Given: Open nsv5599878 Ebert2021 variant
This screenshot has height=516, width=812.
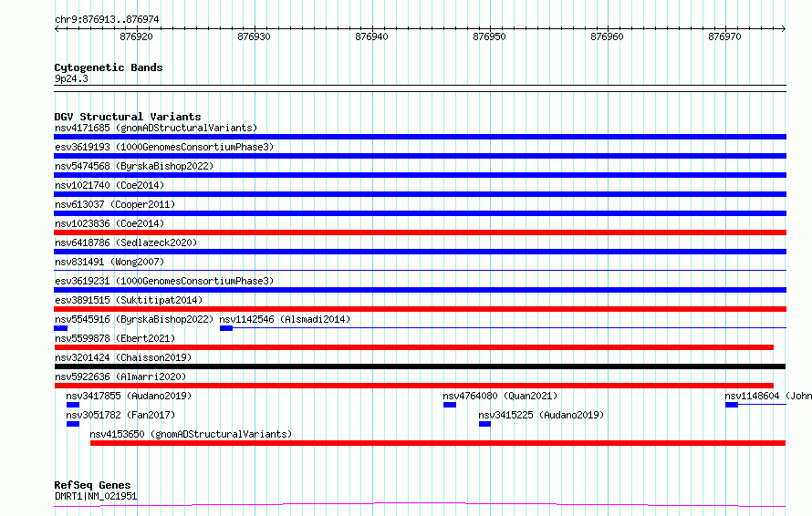Looking at the screenshot, I should click(x=115, y=338).
